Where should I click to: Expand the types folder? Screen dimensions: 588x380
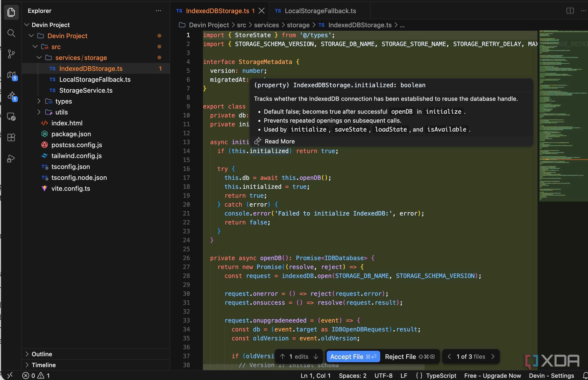[39, 101]
